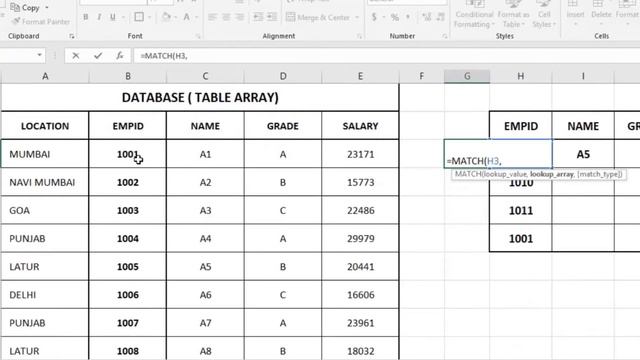Open the Format cells menu
This screenshot has height=360, width=640.
(627, 15)
